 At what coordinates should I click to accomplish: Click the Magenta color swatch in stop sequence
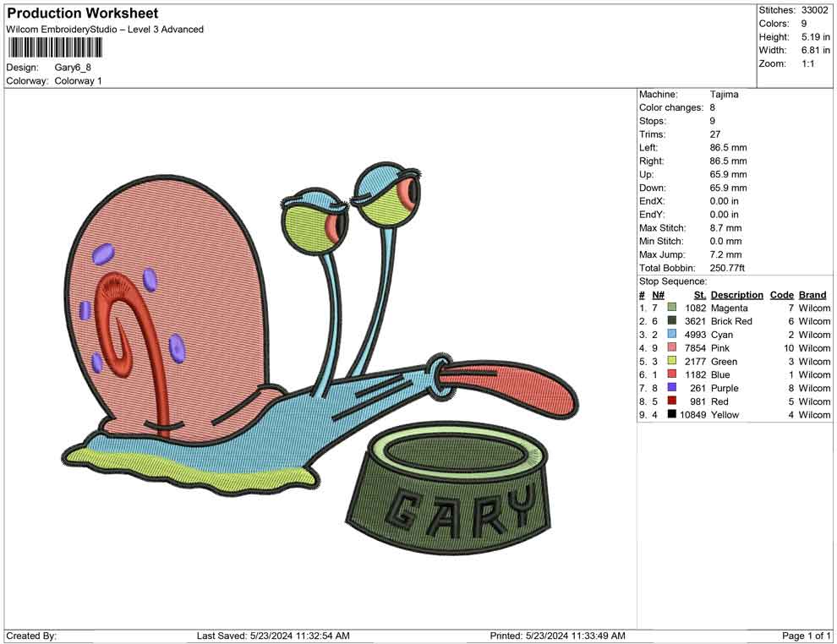click(x=672, y=308)
